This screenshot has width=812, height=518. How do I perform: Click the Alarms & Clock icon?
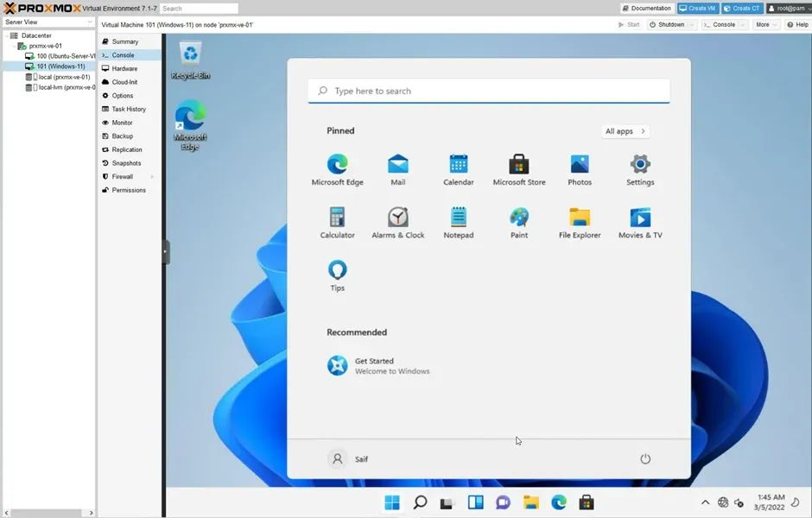tap(397, 218)
